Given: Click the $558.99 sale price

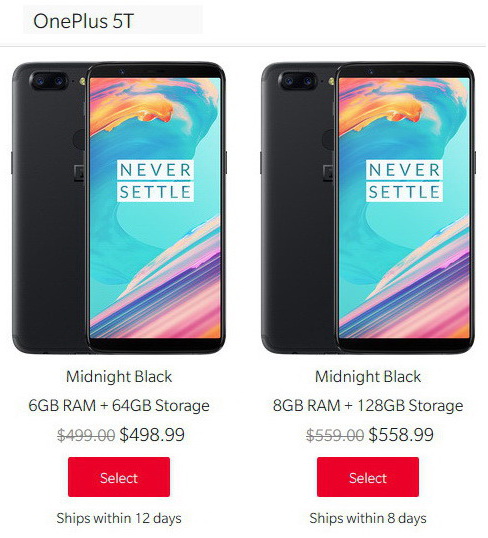Looking at the screenshot, I should (401, 435).
